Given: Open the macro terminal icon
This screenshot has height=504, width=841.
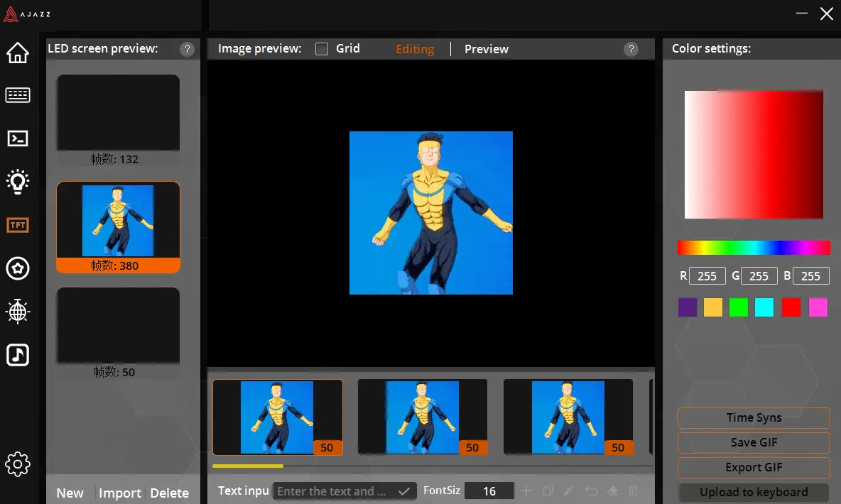Looking at the screenshot, I should [x=18, y=138].
